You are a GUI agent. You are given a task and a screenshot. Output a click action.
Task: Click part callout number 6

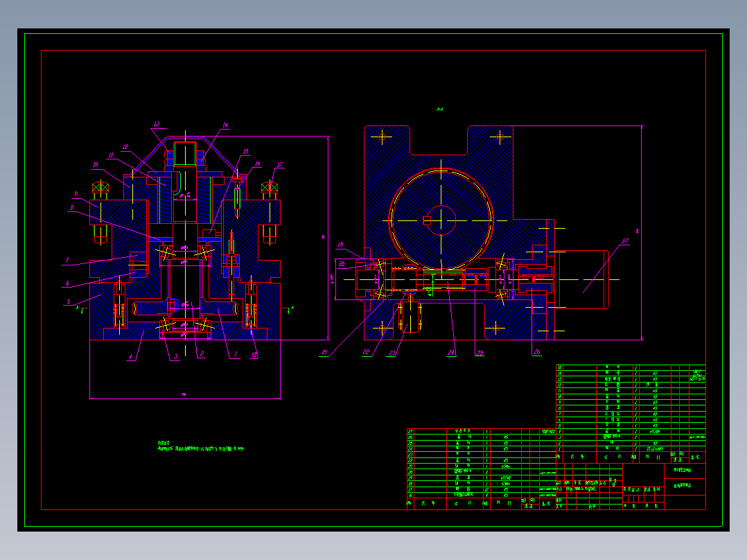pyautogui.click(x=67, y=283)
